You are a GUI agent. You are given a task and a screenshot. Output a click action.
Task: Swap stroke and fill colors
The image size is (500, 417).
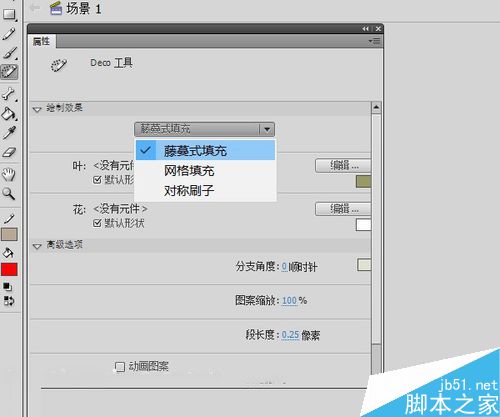9,301
